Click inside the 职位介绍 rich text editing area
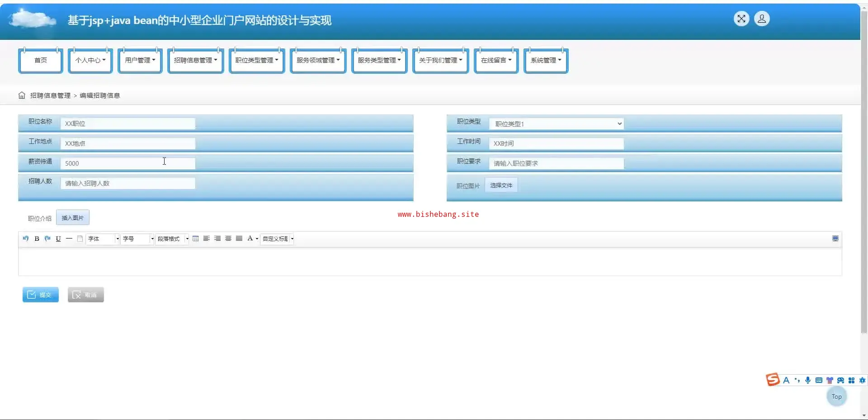868x420 pixels. (430, 262)
